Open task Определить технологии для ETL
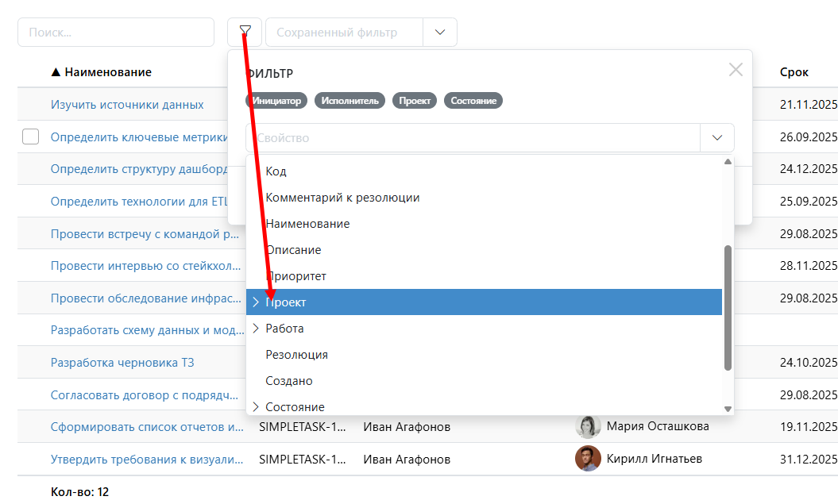 coord(139,202)
